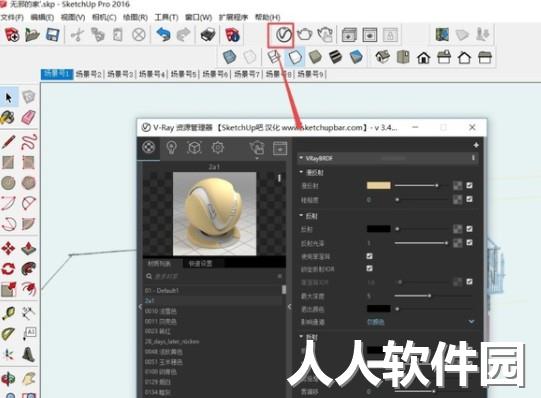Click the reflection black color swatch
The height and width of the screenshot is (398, 541).
[x=378, y=229]
